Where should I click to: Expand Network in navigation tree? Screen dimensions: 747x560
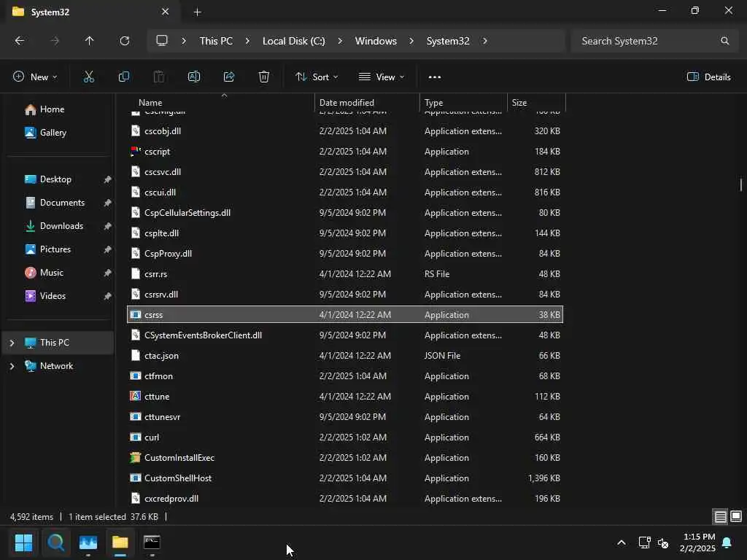tap(12, 366)
